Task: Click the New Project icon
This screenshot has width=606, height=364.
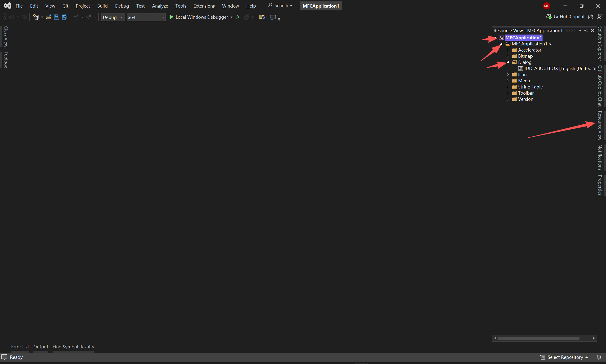Action: click(x=36, y=17)
